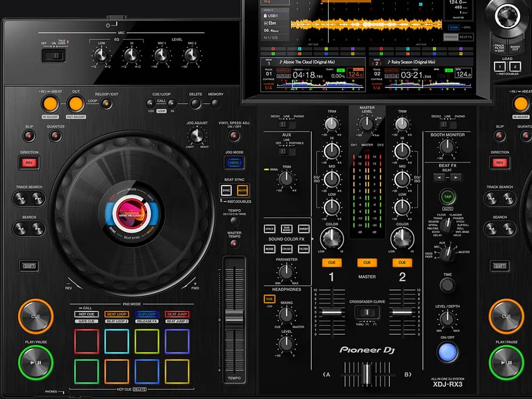Fast-forward search on the left deck
The height and width of the screenshot is (399, 532).
pos(38,229)
